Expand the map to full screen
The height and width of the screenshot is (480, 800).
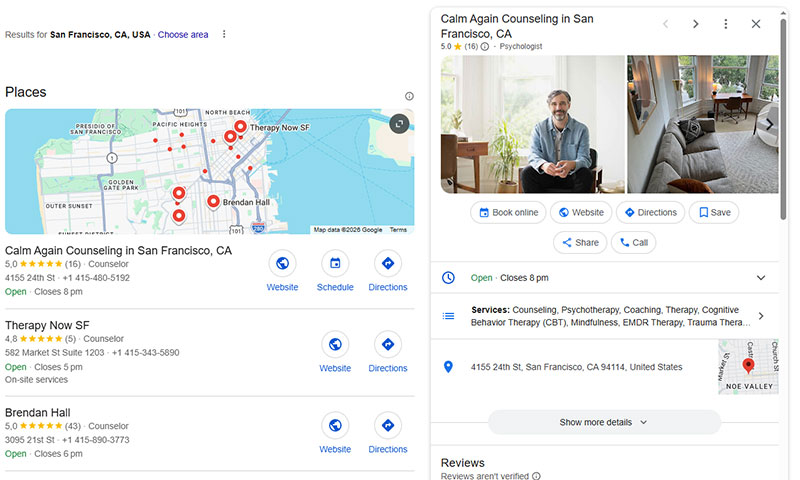[399, 123]
